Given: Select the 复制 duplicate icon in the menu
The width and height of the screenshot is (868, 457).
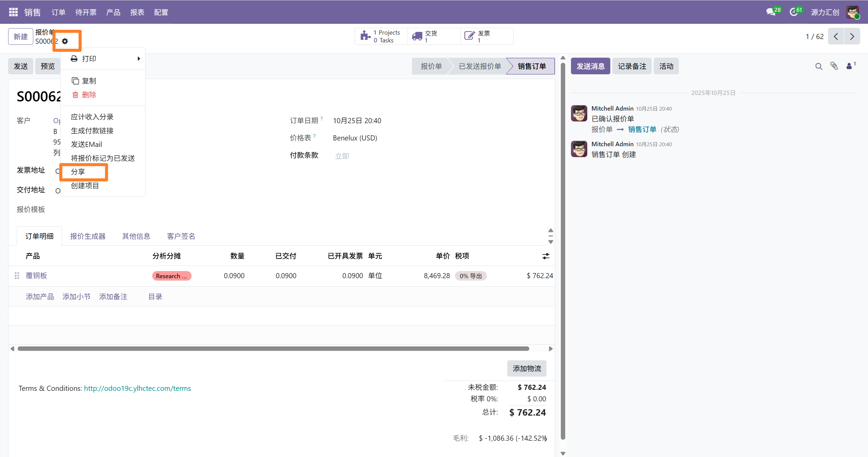Looking at the screenshot, I should click(75, 81).
